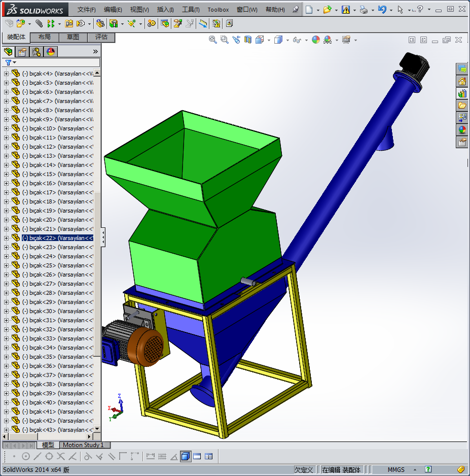Click the feature tree vertical scrollbar down arrow
Screen dimensions: 470x476
(x=97, y=429)
